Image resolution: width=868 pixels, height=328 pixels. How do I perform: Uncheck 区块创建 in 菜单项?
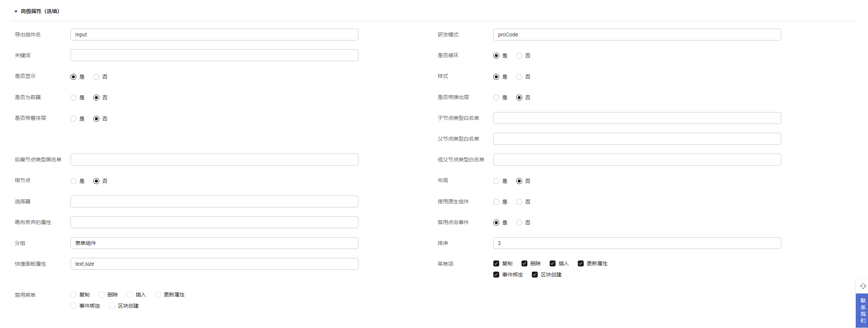[x=535, y=275]
